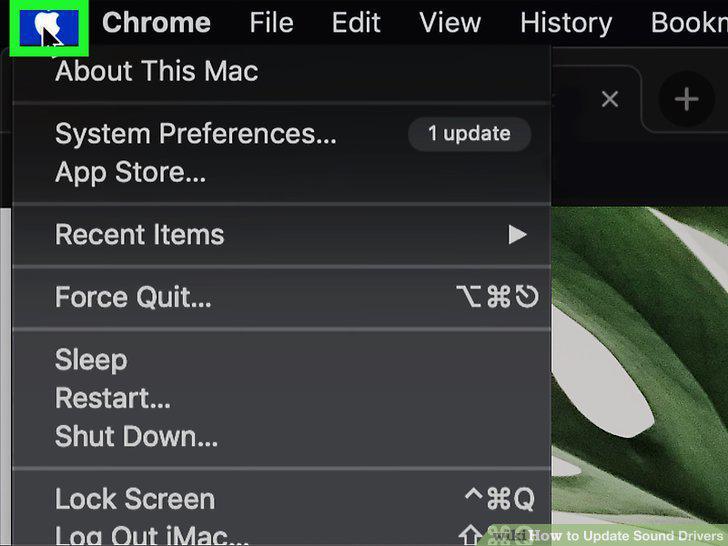
Task: Open the History menu
Action: click(x=566, y=23)
